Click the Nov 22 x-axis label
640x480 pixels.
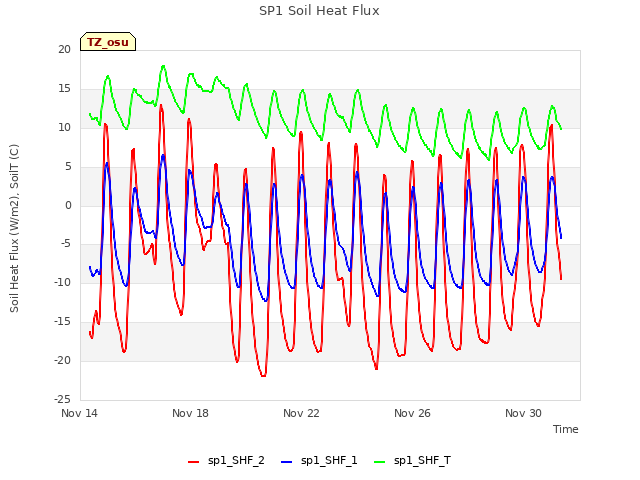pyautogui.click(x=301, y=413)
